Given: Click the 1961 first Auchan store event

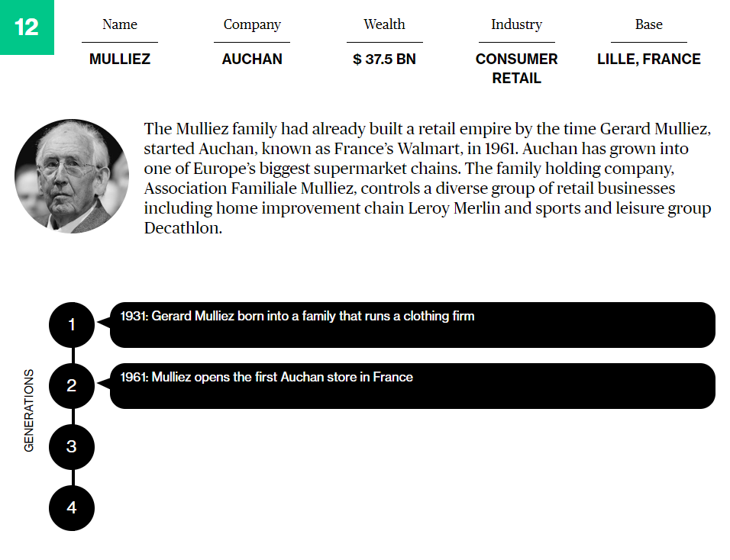Looking at the screenshot, I should click(x=412, y=386).
